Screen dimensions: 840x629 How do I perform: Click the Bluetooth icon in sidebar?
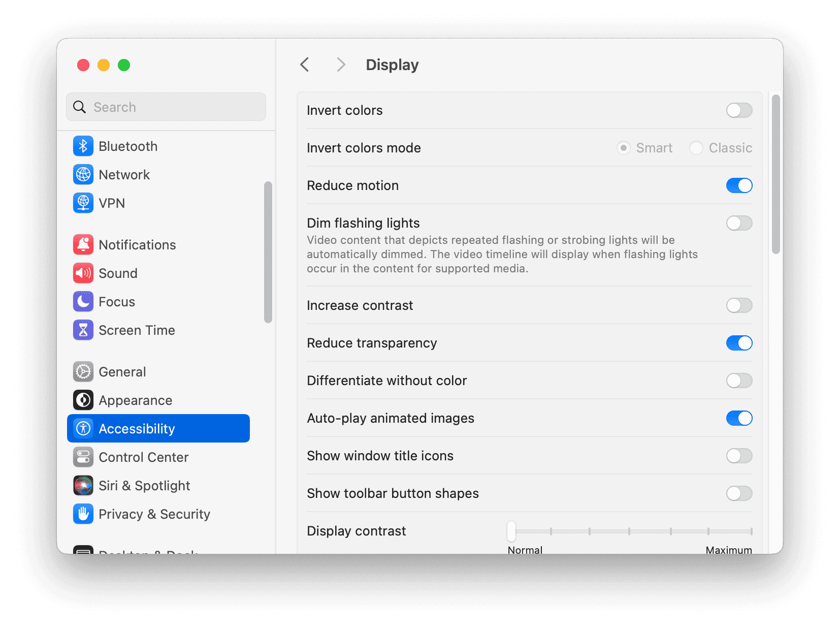[83, 146]
